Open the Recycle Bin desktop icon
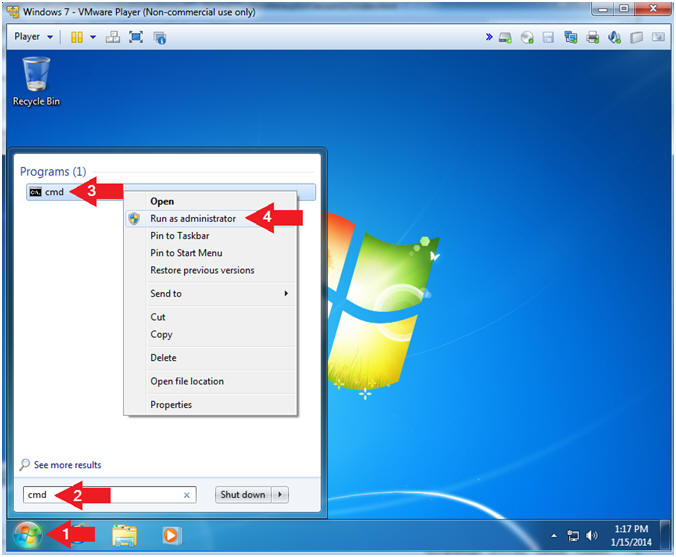This screenshot has width=676, height=557. [x=36, y=82]
